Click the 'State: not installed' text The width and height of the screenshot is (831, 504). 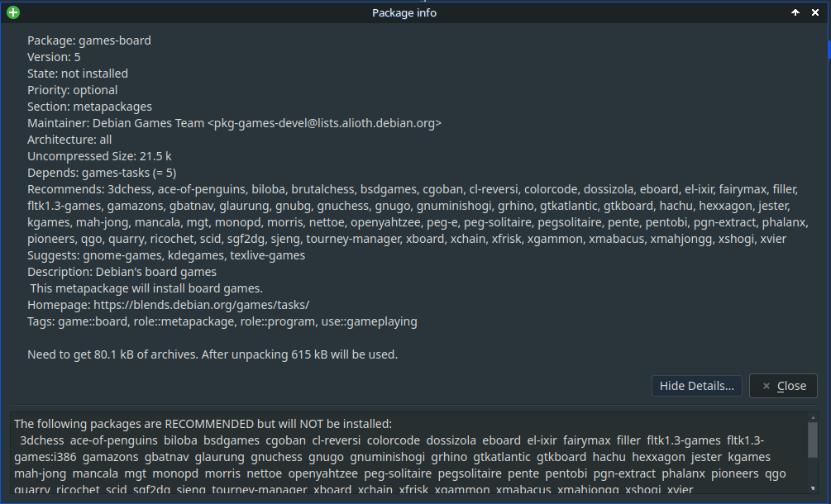pos(78,74)
